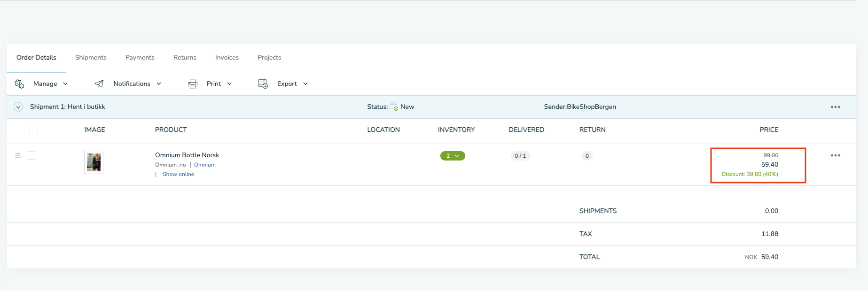868x291 pixels.
Task: Open shipment row three-dots menu
Action: pos(835,107)
